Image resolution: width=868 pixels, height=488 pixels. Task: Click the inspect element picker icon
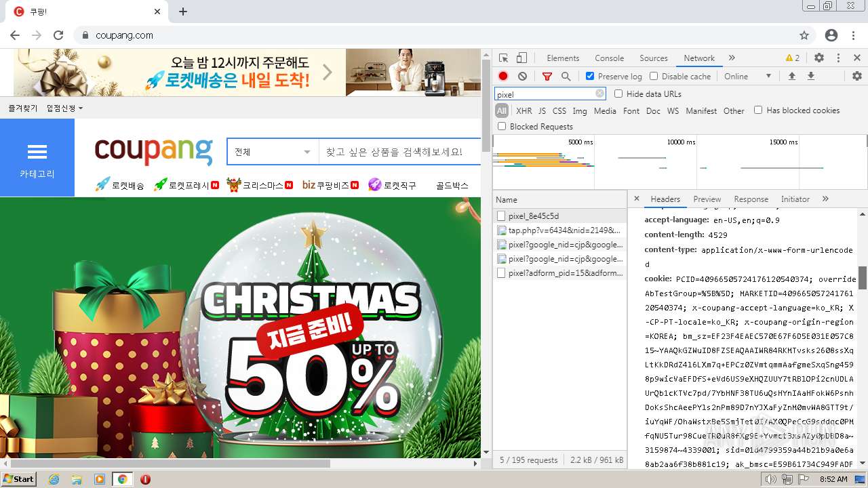click(x=503, y=58)
